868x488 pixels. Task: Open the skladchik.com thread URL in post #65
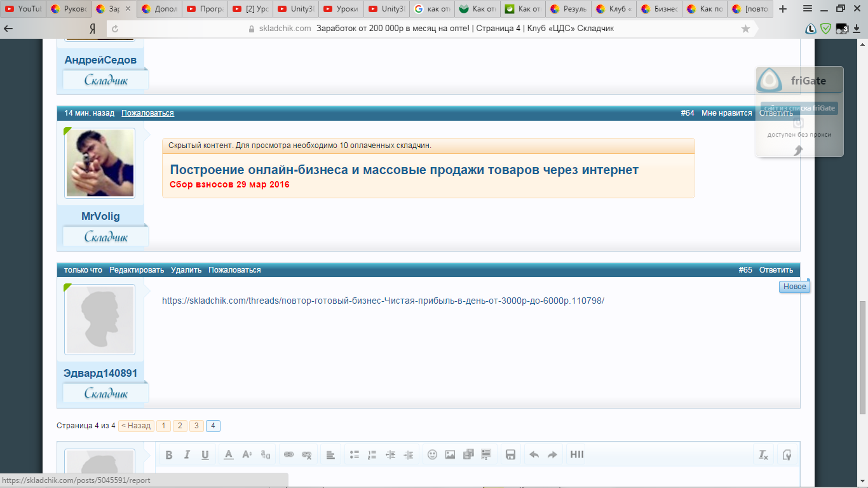coord(383,301)
